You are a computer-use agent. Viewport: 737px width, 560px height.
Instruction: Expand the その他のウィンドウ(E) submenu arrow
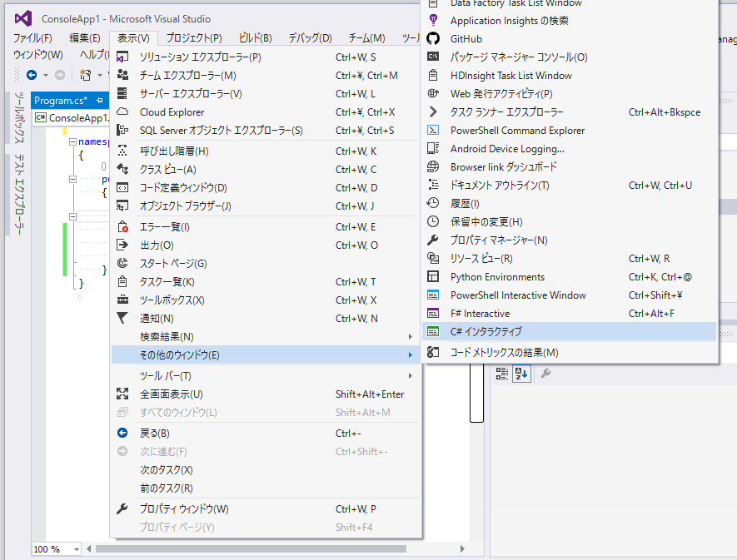click(x=411, y=354)
